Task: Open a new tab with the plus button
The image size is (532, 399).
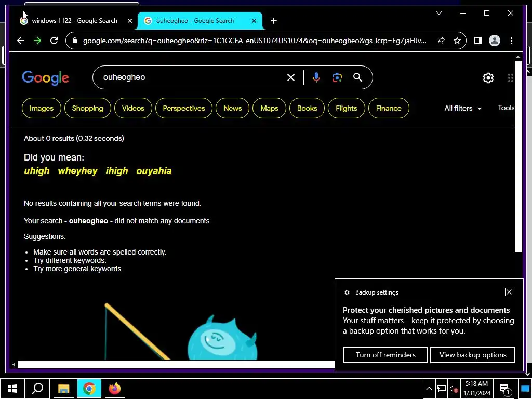Action: (x=274, y=21)
